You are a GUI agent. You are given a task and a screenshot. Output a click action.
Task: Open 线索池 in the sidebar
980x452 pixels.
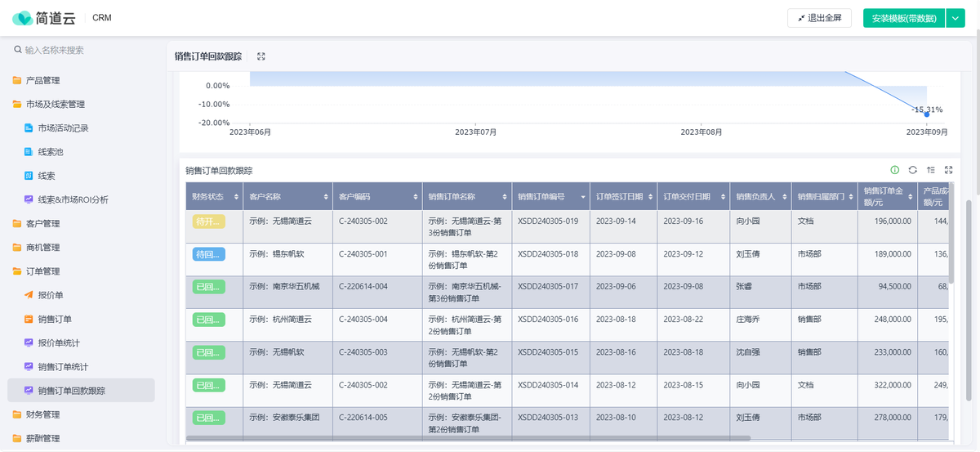(51, 152)
